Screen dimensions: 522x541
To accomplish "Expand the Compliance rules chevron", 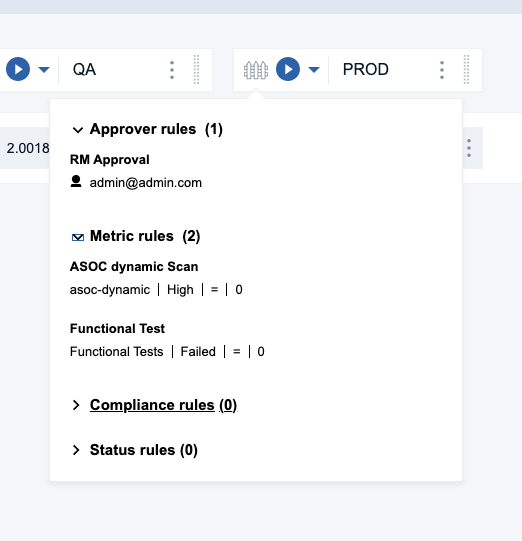I will 76,405.
